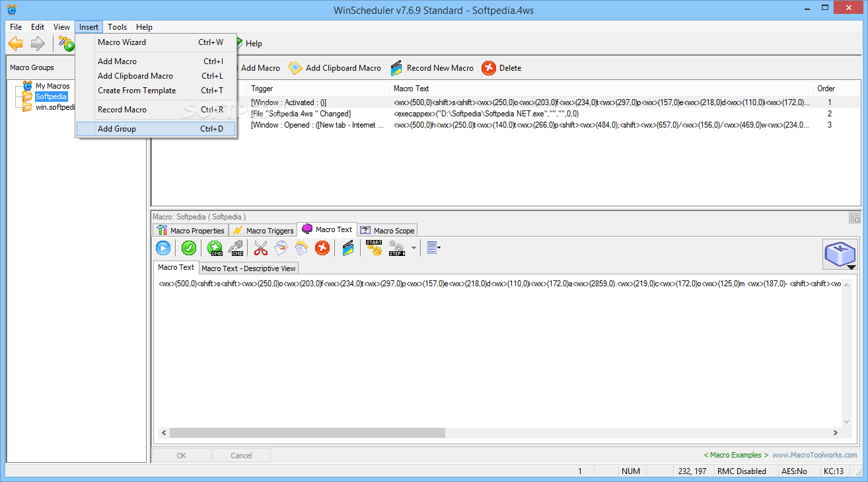This screenshot has height=482, width=868.
Task: Open the Help menu in the menu bar
Action: pos(144,27)
